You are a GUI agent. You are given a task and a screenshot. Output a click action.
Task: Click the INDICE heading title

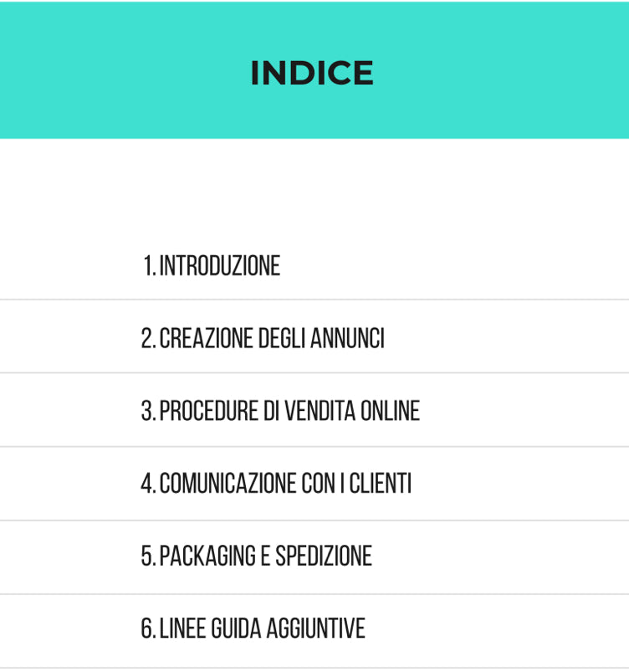pyautogui.click(x=312, y=73)
